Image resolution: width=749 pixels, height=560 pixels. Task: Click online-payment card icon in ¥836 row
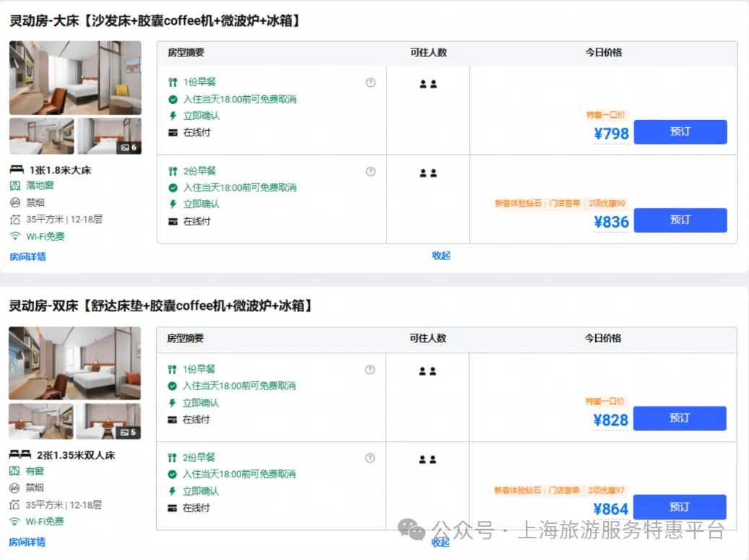click(173, 222)
